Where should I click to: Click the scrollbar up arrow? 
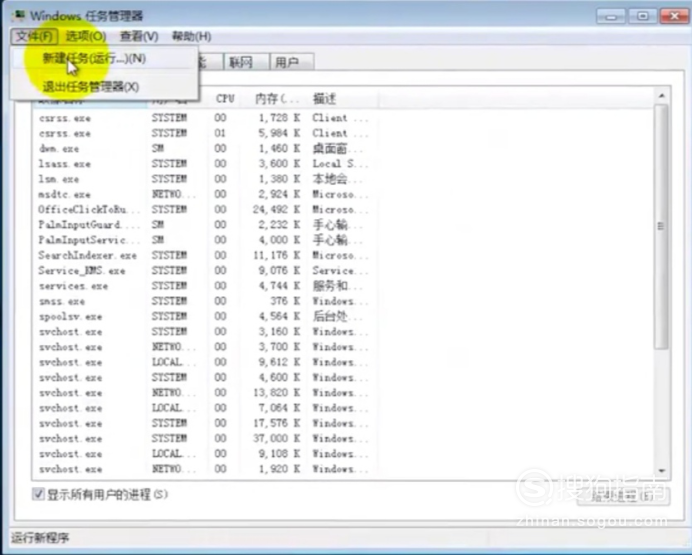click(661, 96)
